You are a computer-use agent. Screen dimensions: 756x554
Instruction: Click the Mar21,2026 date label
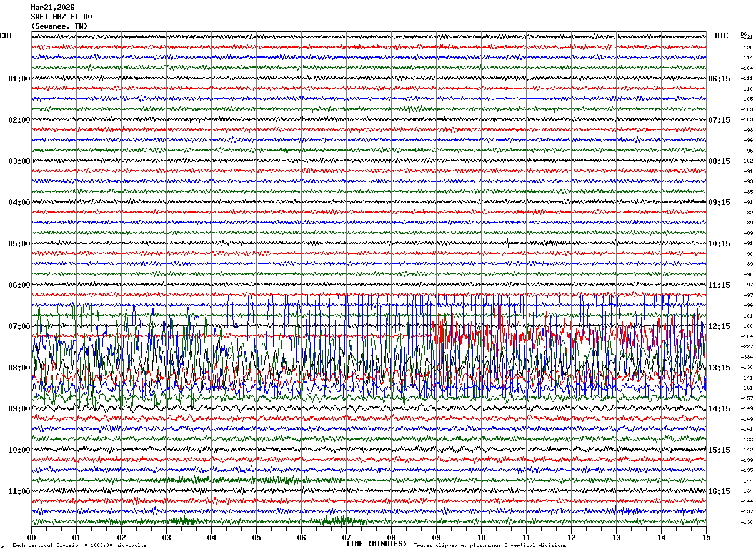[x=52, y=8]
